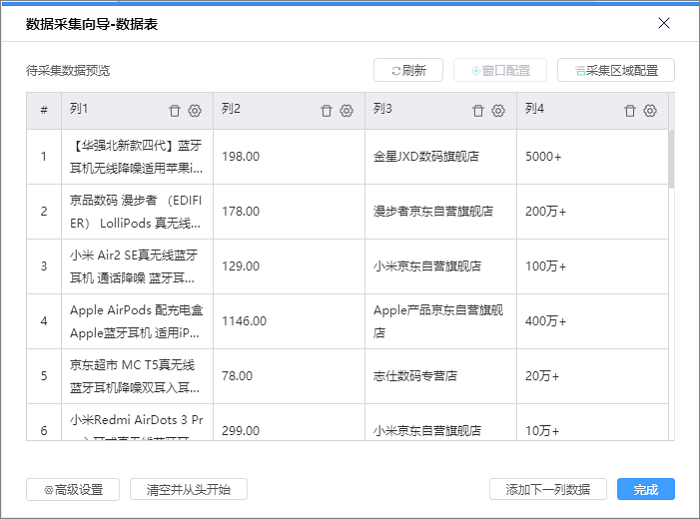Click 清空并从头开始 button
Viewport: 700px width, 519px height.
click(188, 490)
